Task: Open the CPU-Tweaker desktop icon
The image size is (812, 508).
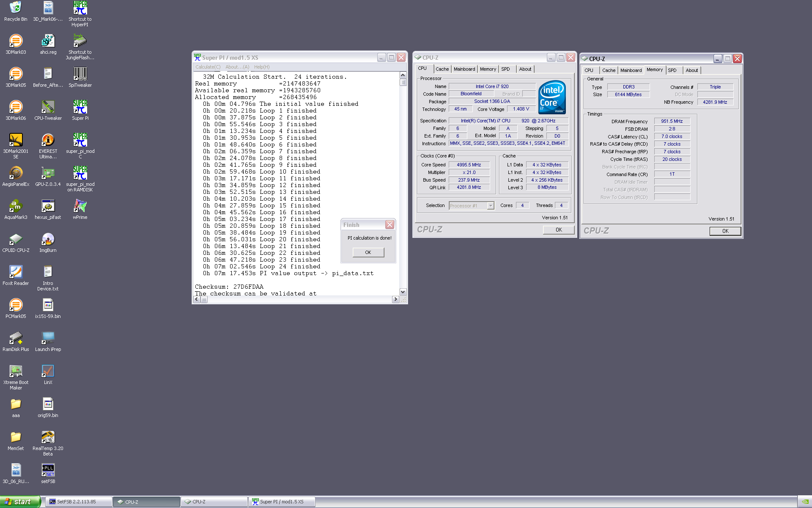Action: 48,110
